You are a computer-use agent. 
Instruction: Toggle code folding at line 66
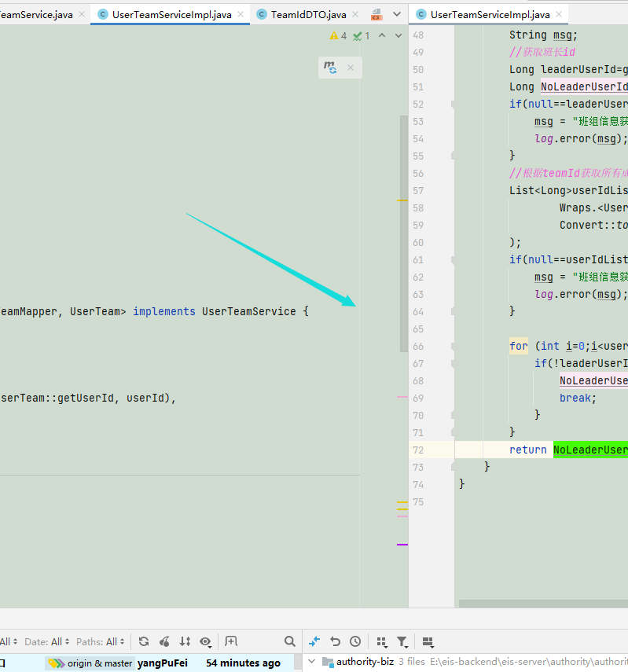[x=454, y=347]
